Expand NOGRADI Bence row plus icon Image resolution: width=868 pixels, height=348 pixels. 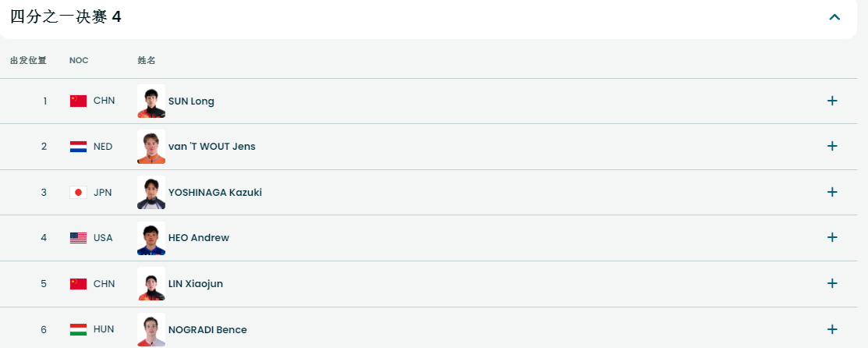tap(832, 329)
